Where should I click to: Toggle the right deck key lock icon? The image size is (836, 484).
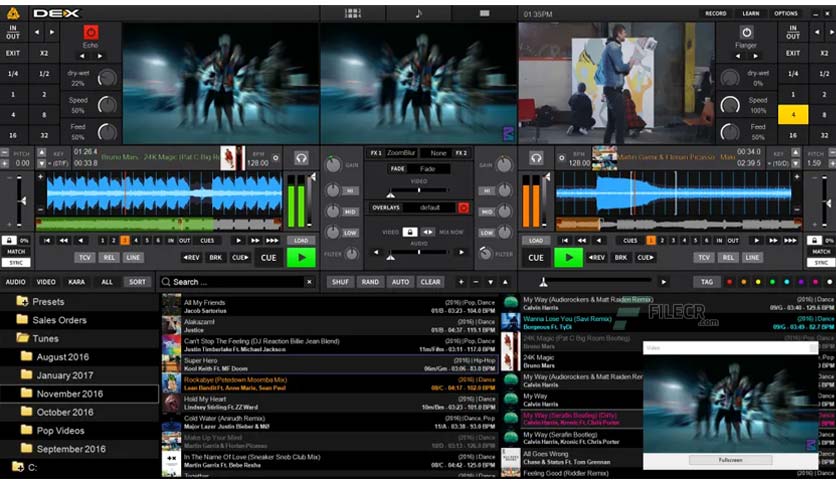pos(814,240)
